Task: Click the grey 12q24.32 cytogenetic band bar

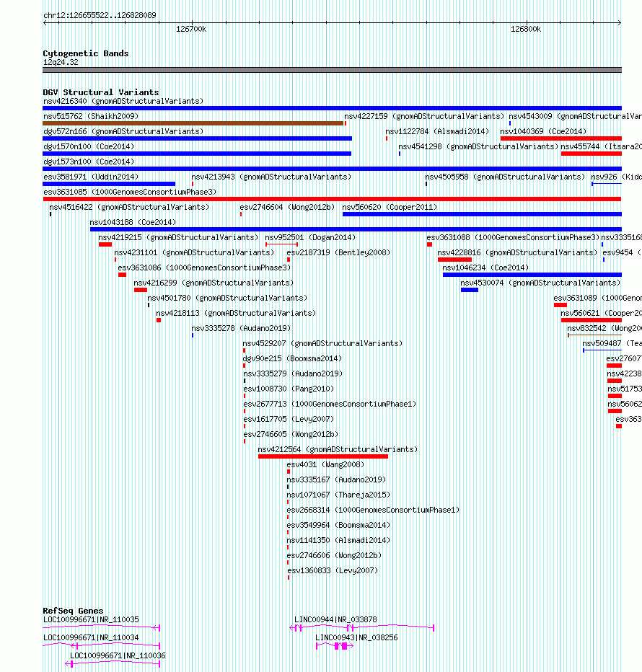Action: [x=332, y=70]
